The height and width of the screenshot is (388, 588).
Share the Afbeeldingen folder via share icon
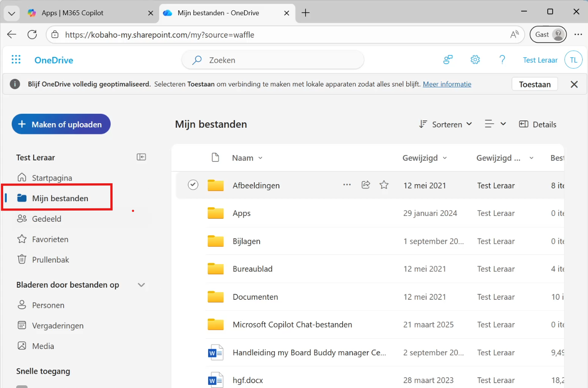coord(366,185)
